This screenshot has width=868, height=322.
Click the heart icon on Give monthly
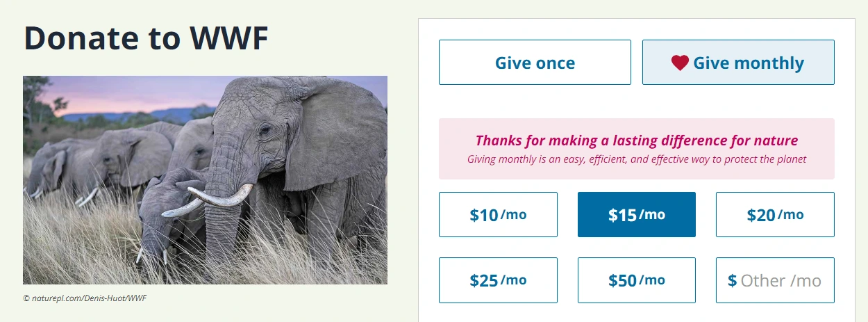click(x=680, y=63)
